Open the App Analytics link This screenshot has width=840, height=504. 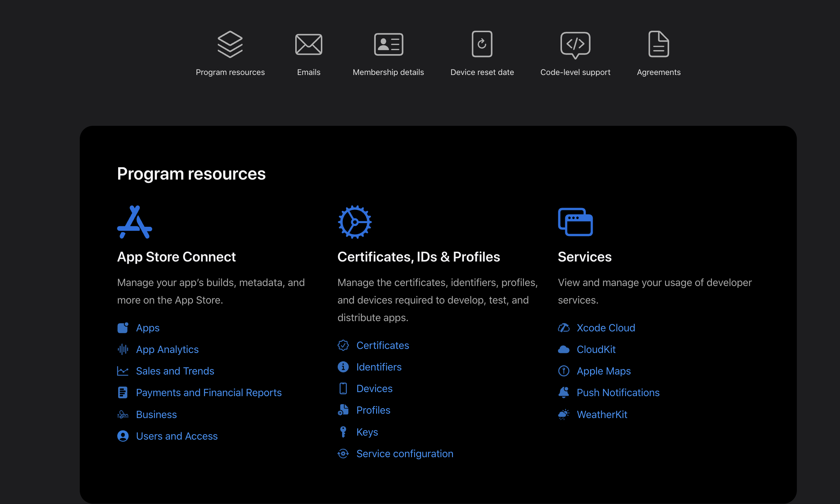coord(167,349)
